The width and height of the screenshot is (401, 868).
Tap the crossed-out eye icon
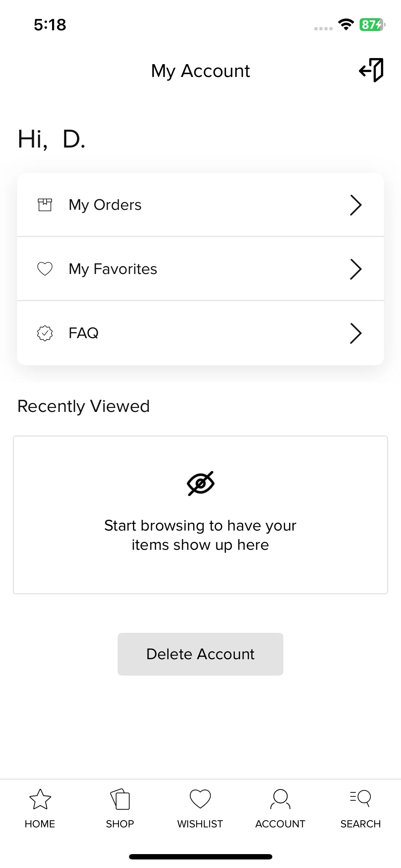point(200,484)
